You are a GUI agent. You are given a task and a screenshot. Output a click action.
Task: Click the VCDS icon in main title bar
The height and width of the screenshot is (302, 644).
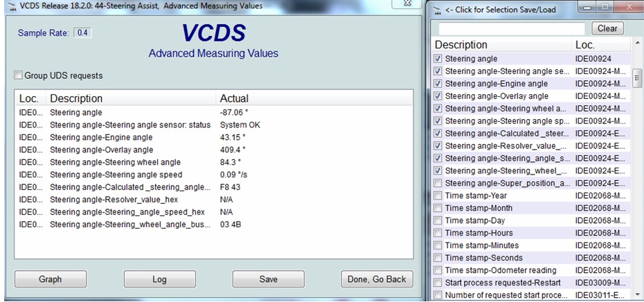[12, 6]
